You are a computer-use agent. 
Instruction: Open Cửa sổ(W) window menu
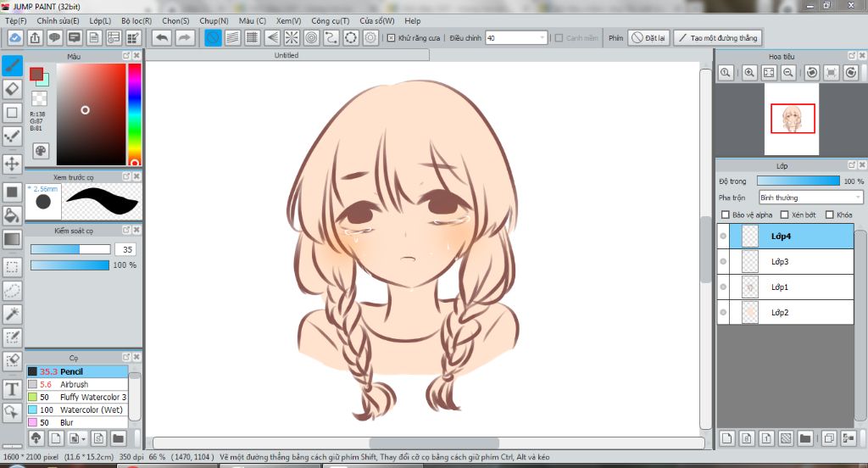pyautogui.click(x=377, y=20)
